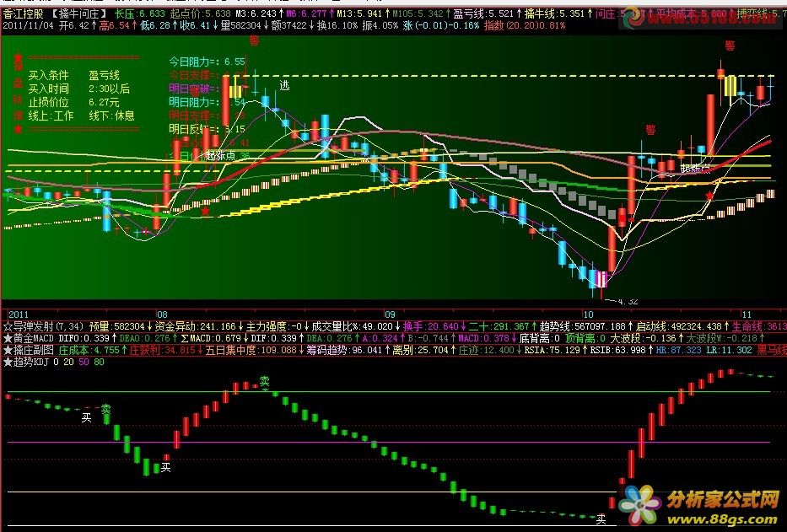
Task: Click the 收6.41 close price
Action: click(x=195, y=25)
